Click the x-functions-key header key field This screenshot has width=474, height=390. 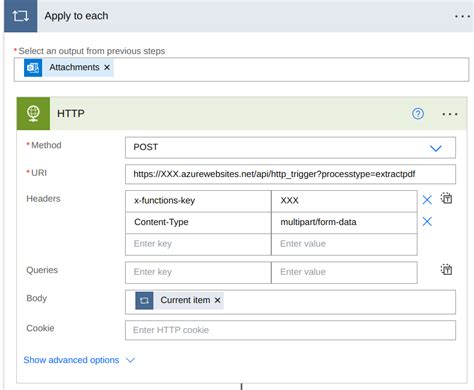198,201
